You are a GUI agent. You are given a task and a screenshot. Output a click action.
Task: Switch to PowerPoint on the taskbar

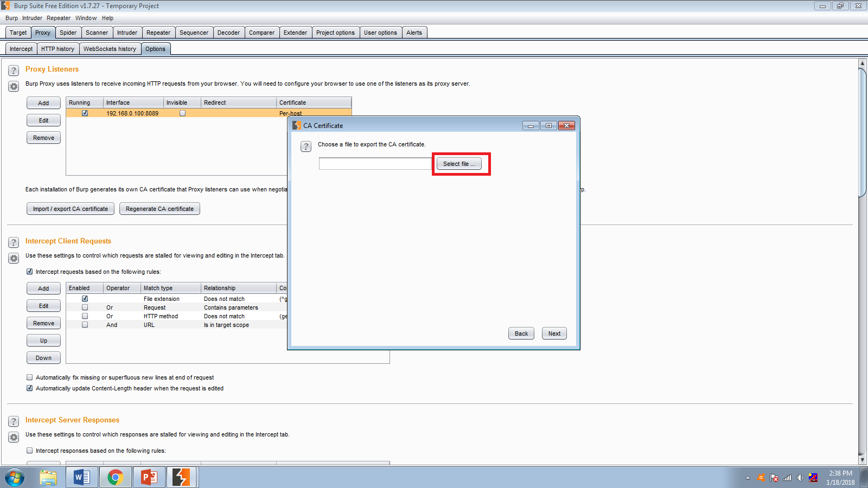tap(149, 478)
